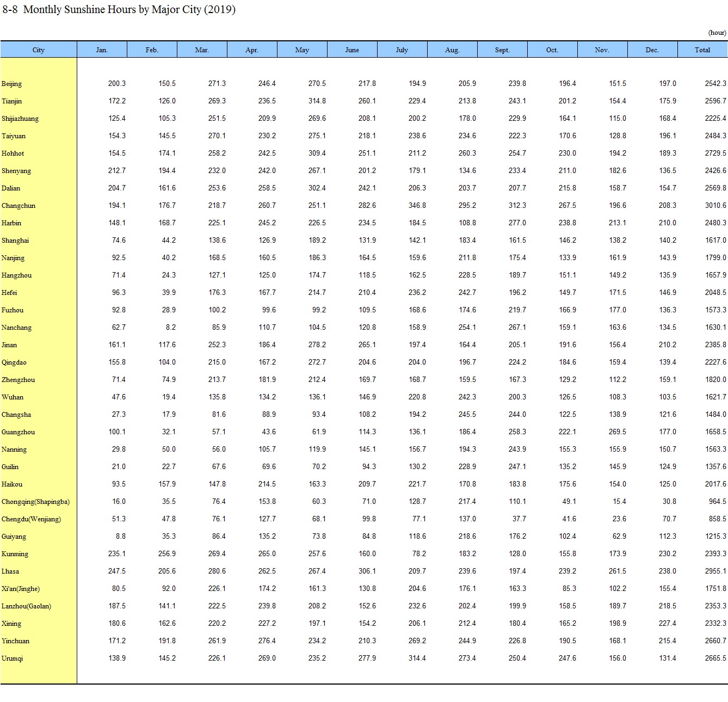Click the City column header
Image resolution: width=728 pixels, height=702 pixels.
pyautogui.click(x=39, y=50)
